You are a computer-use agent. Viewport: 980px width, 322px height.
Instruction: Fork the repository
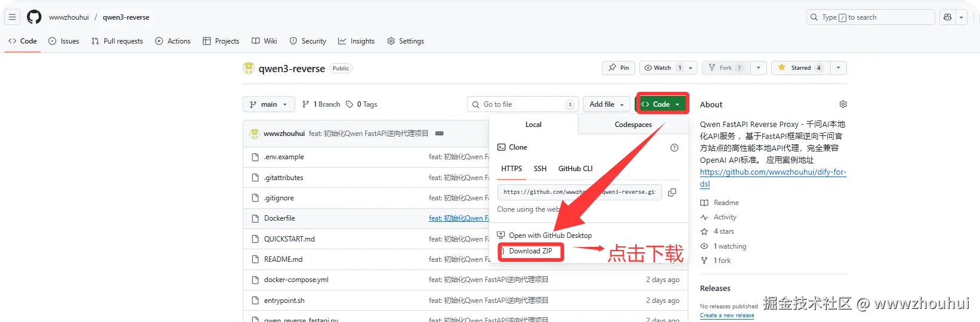(x=725, y=68)
